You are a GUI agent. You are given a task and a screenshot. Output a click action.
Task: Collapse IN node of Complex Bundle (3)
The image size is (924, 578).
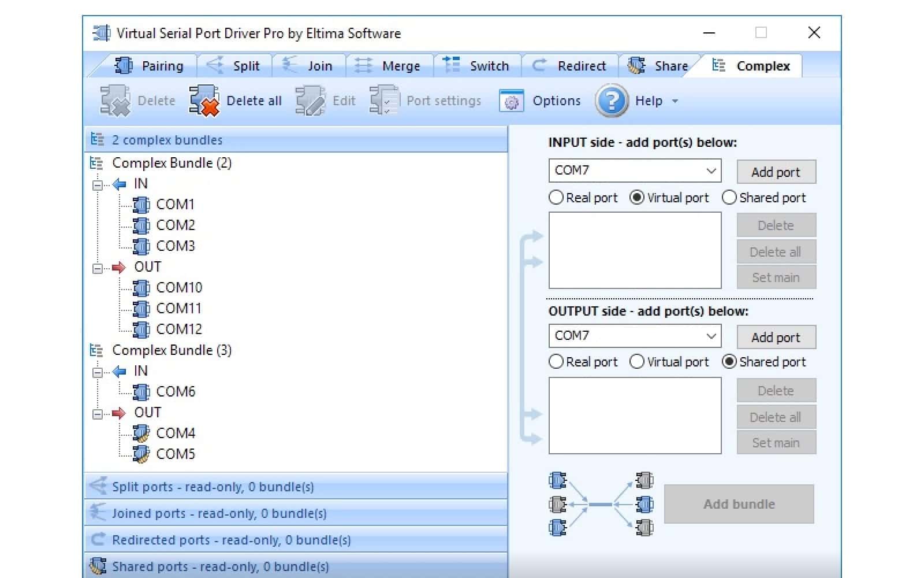click(x=98, y=372)
